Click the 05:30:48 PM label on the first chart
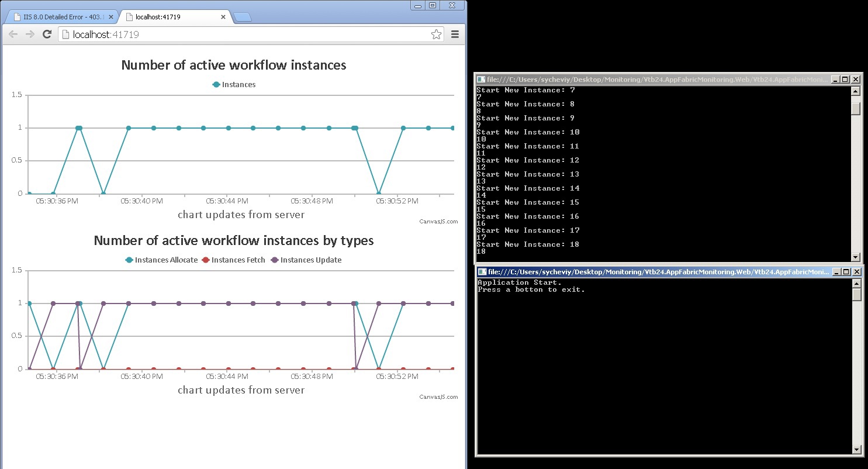This screenshot has width=868, height=469. tap(312, 201)
